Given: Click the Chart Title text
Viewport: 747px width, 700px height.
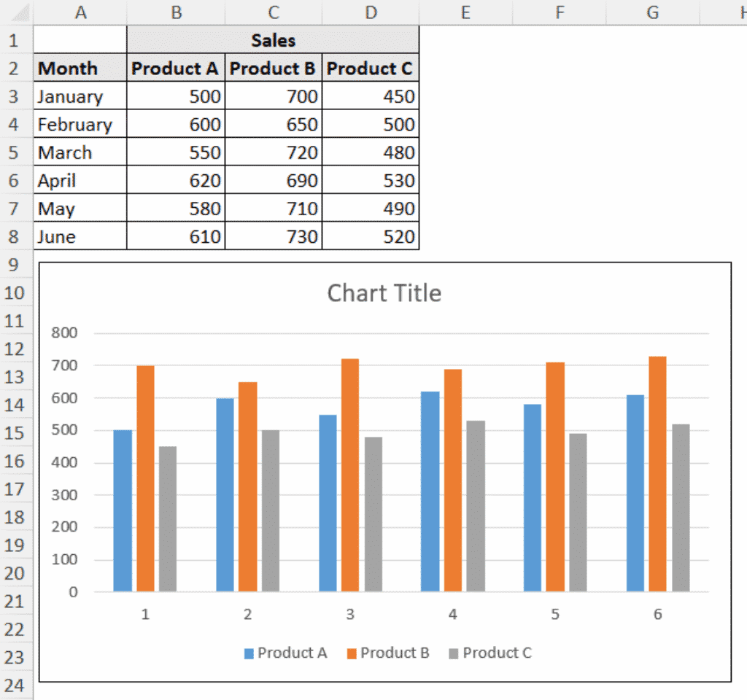Looking at the screenshot, I should point(384,293).
